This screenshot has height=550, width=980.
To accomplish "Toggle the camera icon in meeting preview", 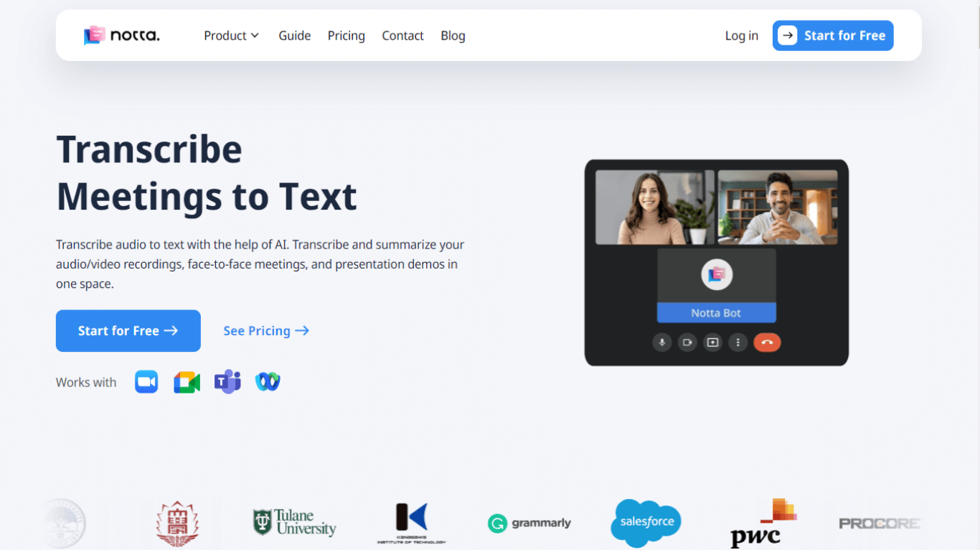I will pos(687,342).
